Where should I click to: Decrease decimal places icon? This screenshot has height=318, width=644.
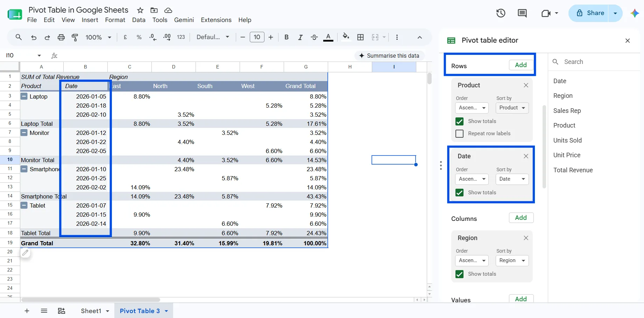coord(153,37)
